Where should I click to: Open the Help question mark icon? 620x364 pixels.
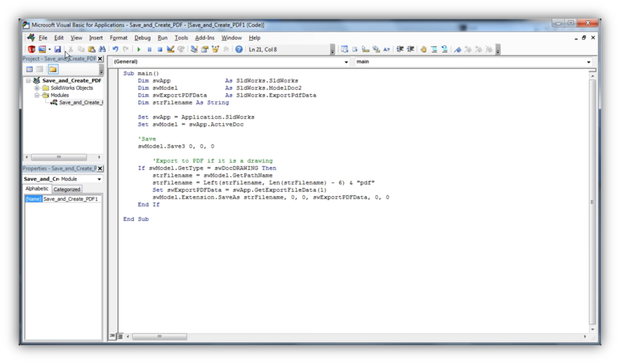click(x=239, y=50)
